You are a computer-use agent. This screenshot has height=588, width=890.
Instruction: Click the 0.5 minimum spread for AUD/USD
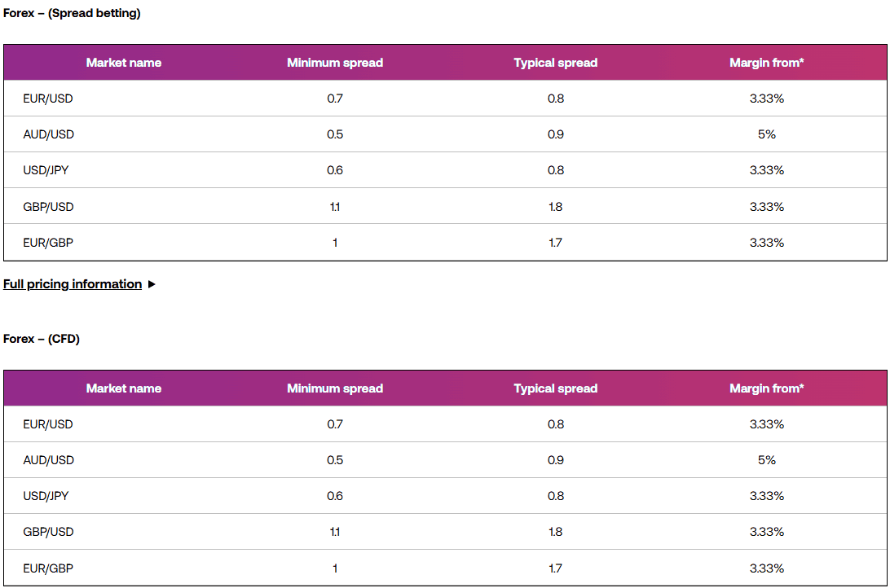tap(335, 134)
